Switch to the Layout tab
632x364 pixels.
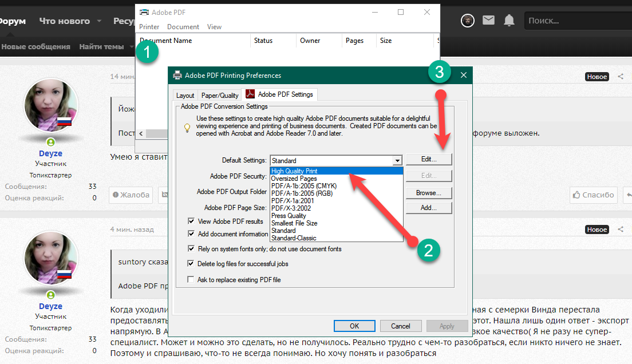click(x=185, y=95)
